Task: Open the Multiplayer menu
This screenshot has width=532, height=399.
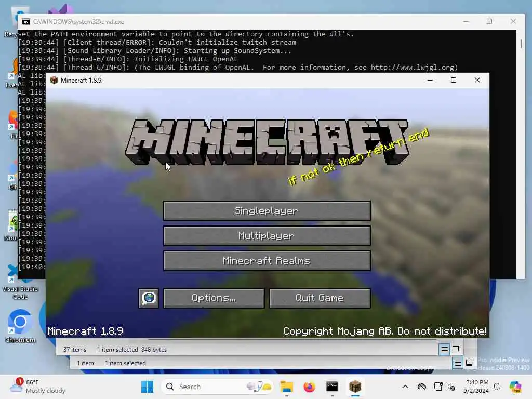Action: point(267,235)
